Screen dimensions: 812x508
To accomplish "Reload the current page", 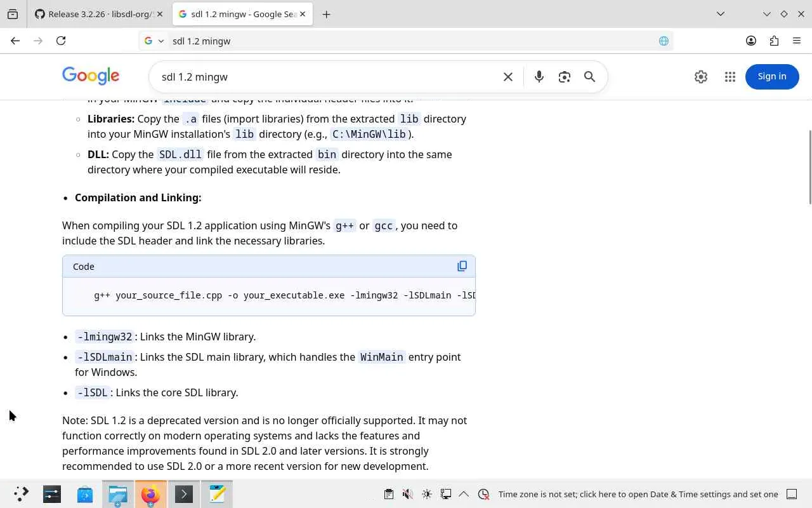I will click(61, 41).
